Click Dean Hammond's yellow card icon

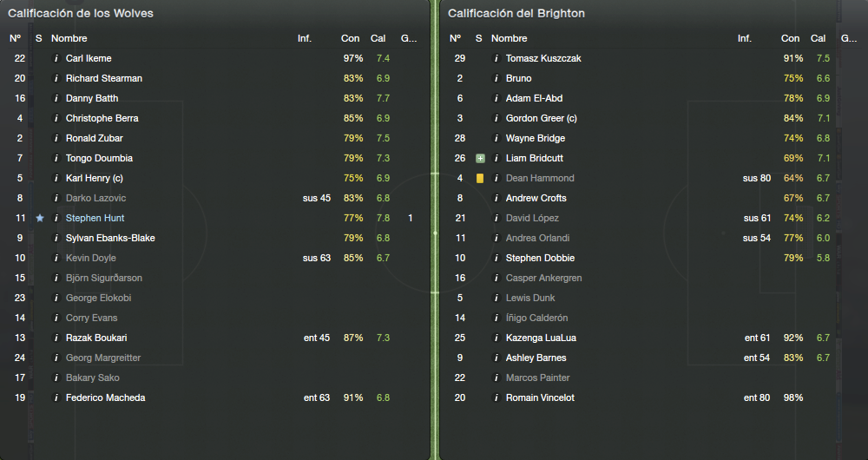(x=479, y=178)
